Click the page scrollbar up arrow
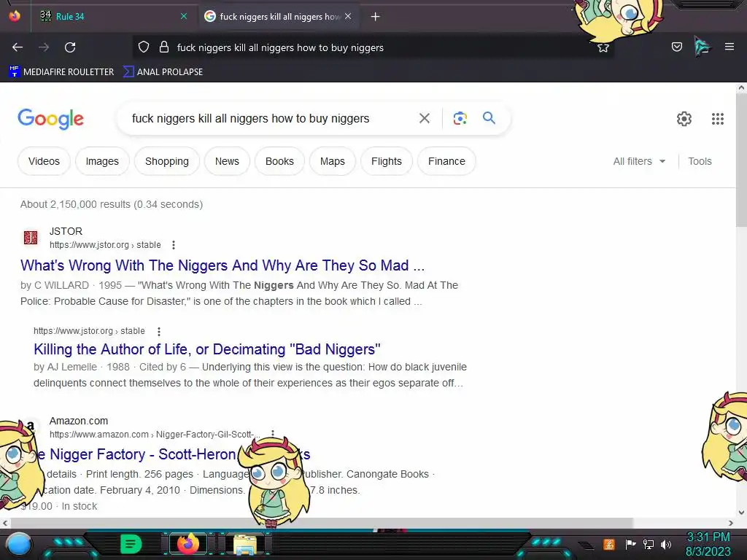The width and height of the screenshot is (747, 560). tap(741, 88)
